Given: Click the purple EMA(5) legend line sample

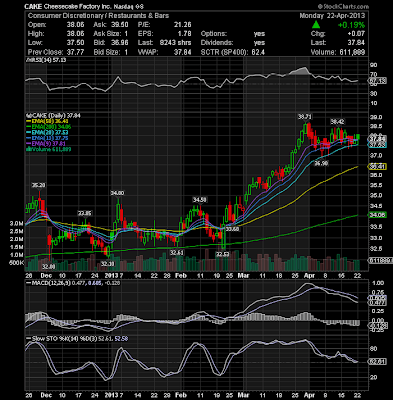Looking at the screenshot, I should point(29,144).
